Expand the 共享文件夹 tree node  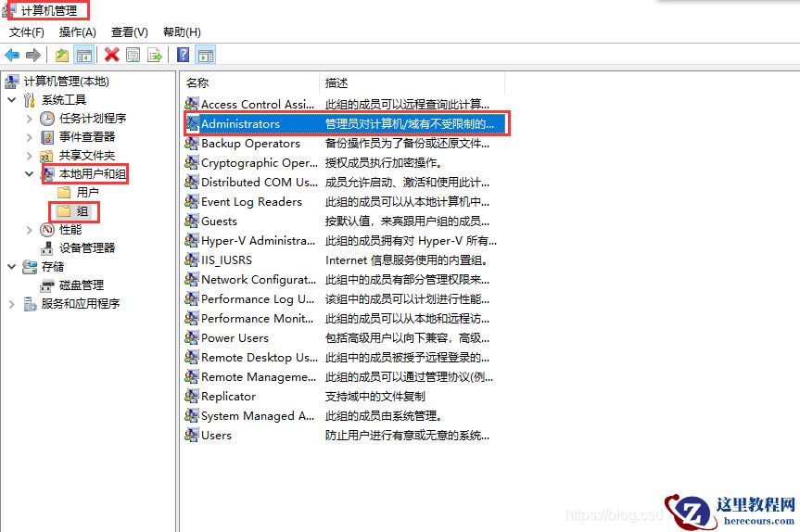click(29, 156)
